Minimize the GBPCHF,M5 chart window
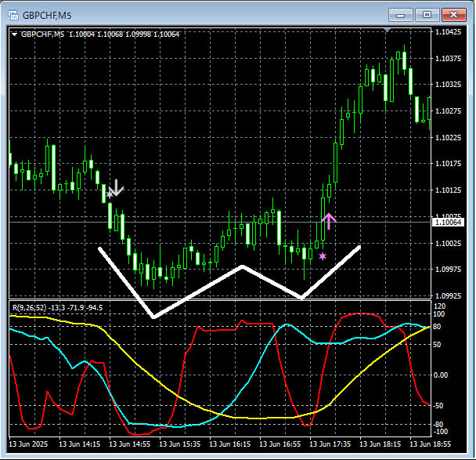Image resolution: width=476 pixels, height=460 pixels. pyautogui.click(x=400, y=15)
